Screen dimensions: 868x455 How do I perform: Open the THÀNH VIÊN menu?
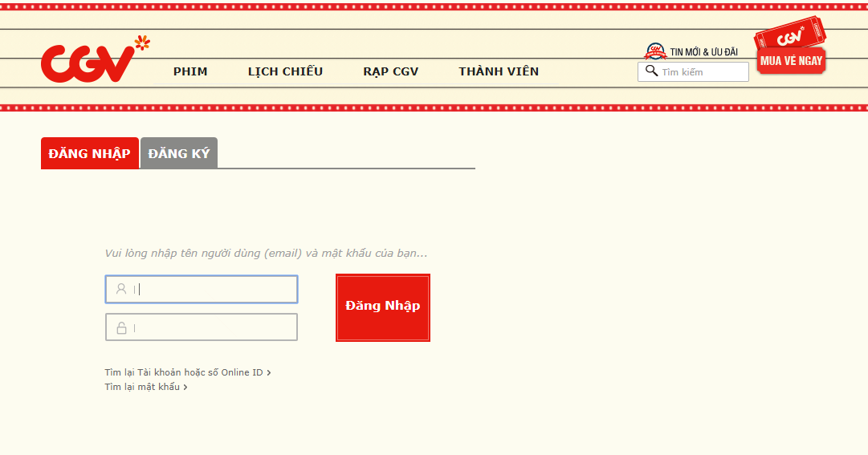click(499, 71)
